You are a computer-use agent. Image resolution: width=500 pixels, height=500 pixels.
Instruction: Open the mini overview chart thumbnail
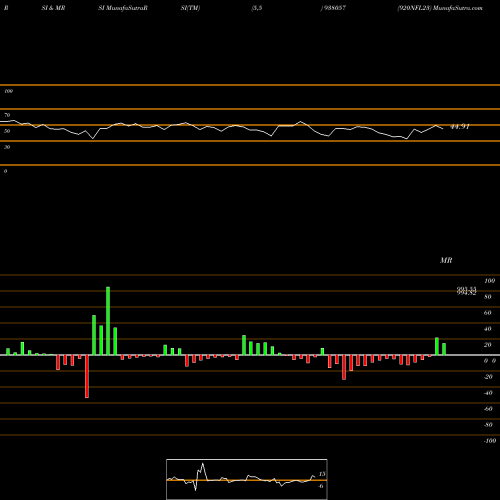click(247, 479)
